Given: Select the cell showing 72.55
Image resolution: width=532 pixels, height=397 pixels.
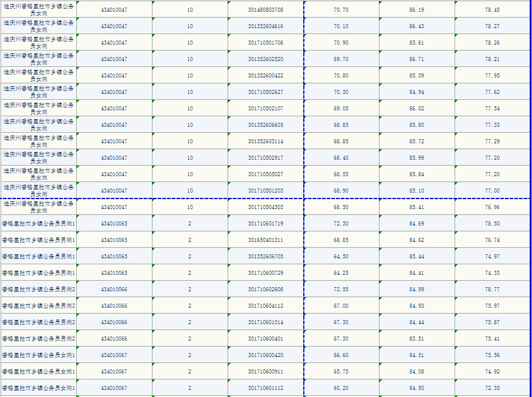Looking at the screenshot, I should coord(341,290).
